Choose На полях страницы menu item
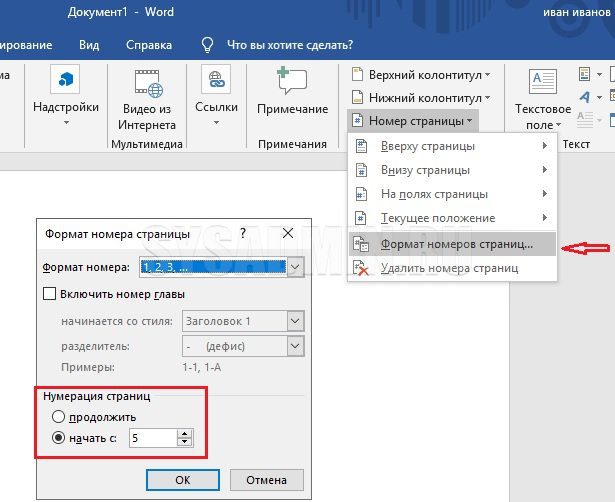 452,194
